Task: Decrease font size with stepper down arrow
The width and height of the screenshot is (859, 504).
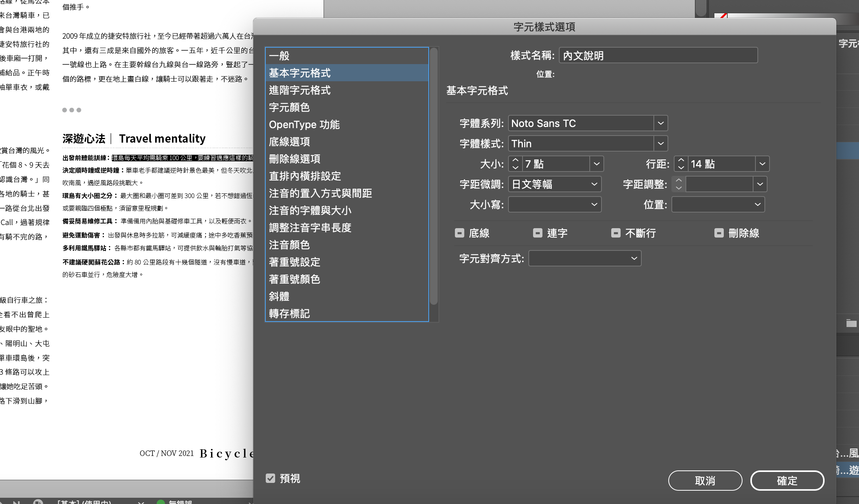Action: pos(515,168)
